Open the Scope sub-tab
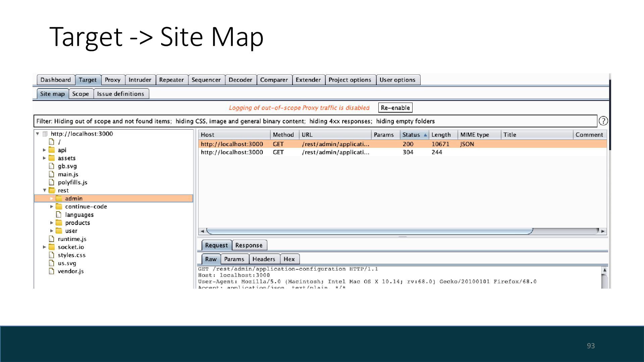This screenshot has height=362, width=644. tap(80, 94)
